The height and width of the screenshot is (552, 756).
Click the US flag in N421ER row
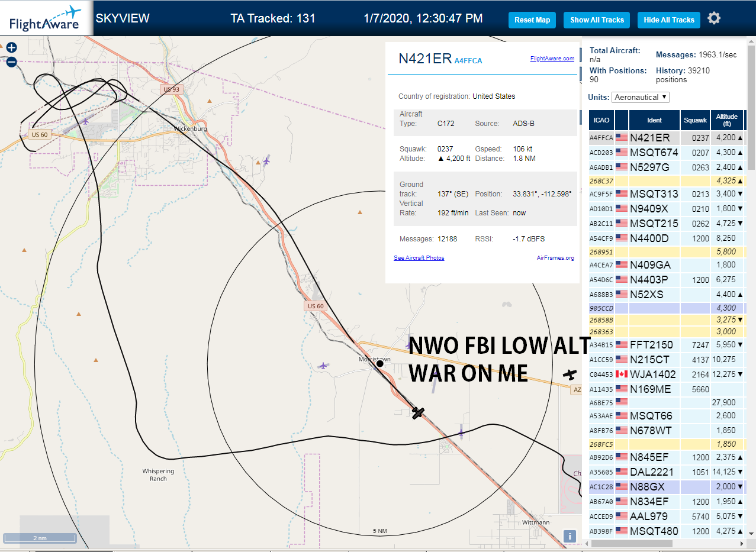point(622,137)
